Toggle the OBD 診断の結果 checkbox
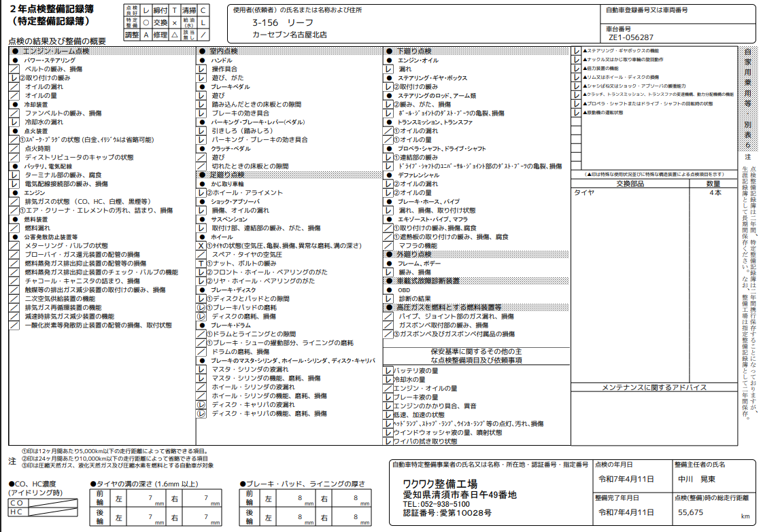 coord(388,298)
